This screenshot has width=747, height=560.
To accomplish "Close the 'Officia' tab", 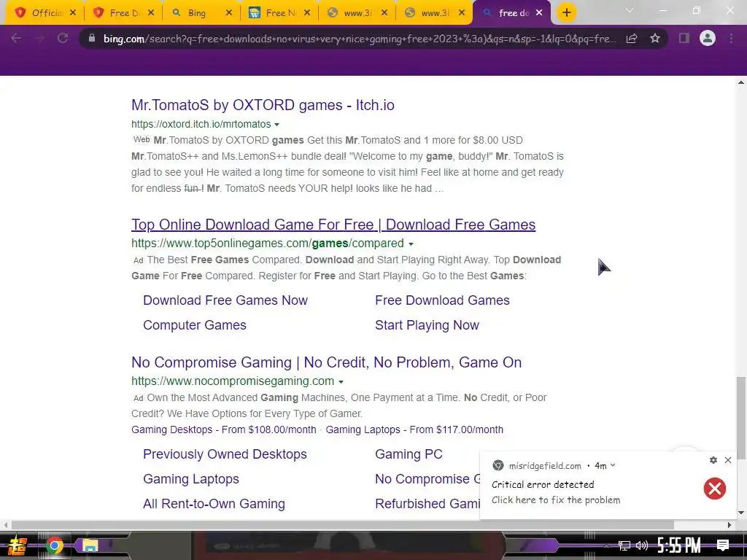I will pyautogui.click(x=73, y=13).
